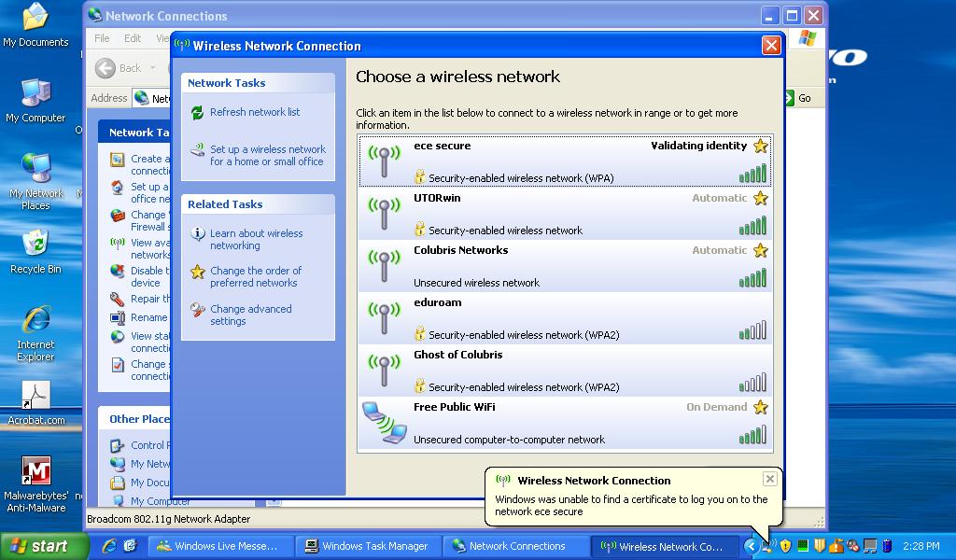Click the Repair wrench icon in Network Connections sidebar
This screenshot has height=560, width=956.
coord(117,300)
